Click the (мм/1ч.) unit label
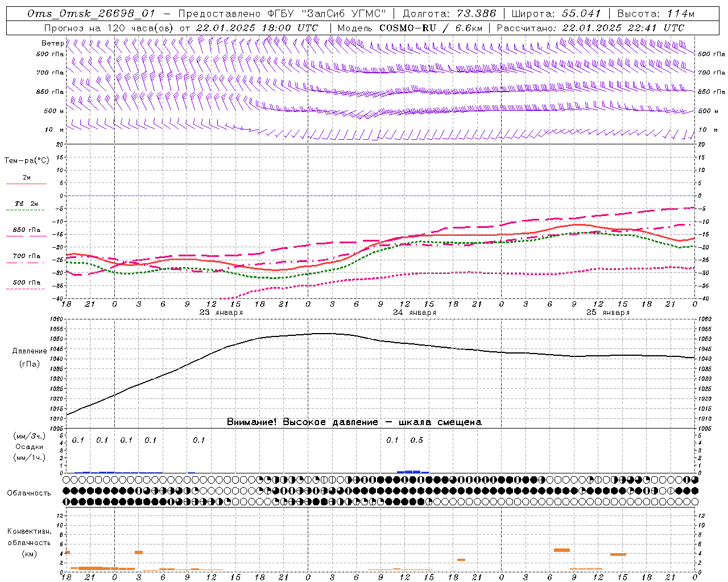Screen dimensions: 728x582 click(30, 458)
